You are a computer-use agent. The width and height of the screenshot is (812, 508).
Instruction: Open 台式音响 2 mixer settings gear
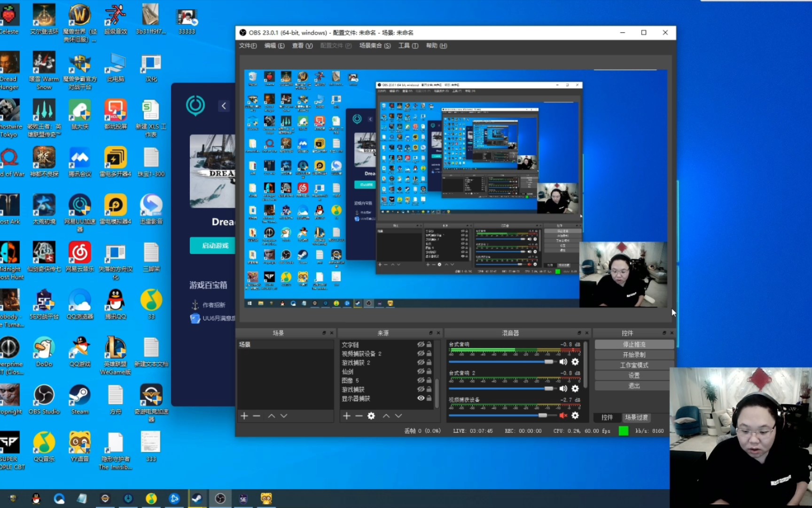coord(575,389)
